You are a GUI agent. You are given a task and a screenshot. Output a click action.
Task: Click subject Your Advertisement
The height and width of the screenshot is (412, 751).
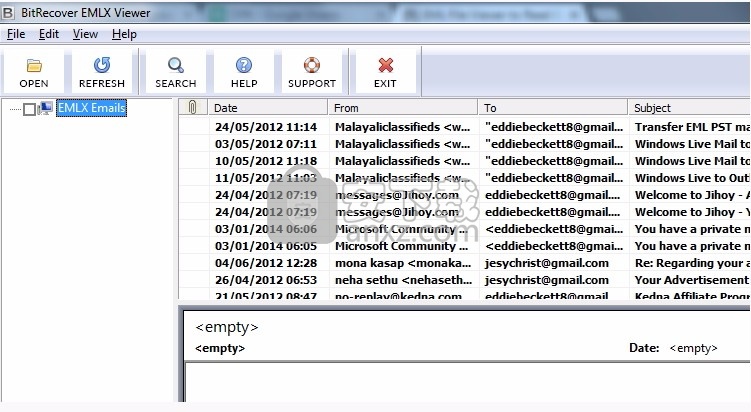click(692, 280)
